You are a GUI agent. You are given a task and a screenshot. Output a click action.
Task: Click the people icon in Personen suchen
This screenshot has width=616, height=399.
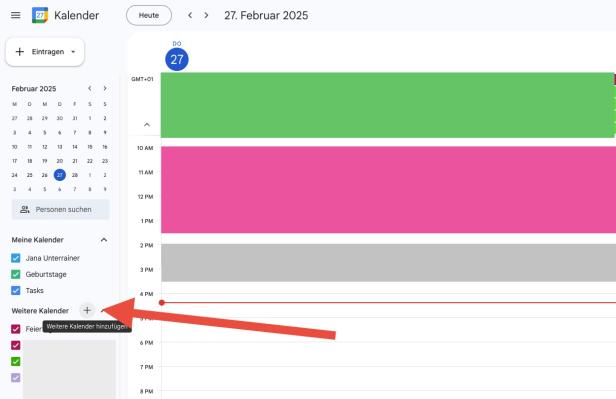[x=25, y=209]
